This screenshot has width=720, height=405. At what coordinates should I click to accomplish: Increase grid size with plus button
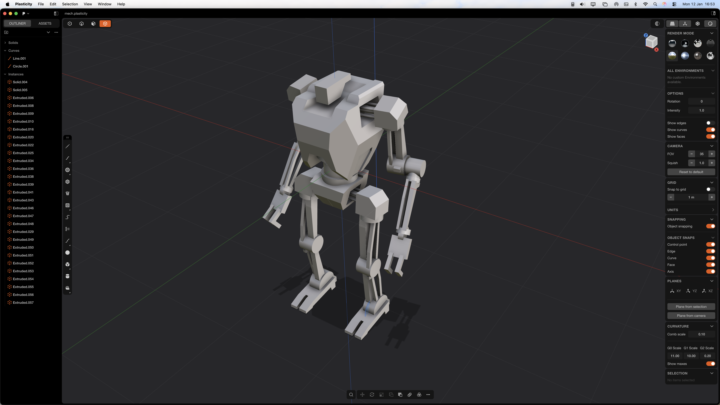(x=711, y=197)
